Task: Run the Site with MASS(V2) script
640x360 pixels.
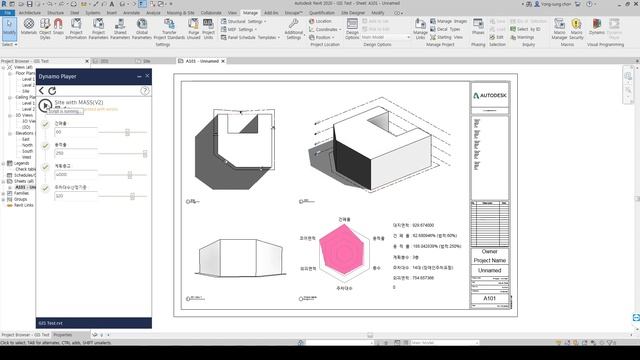Action: point(45,105)
